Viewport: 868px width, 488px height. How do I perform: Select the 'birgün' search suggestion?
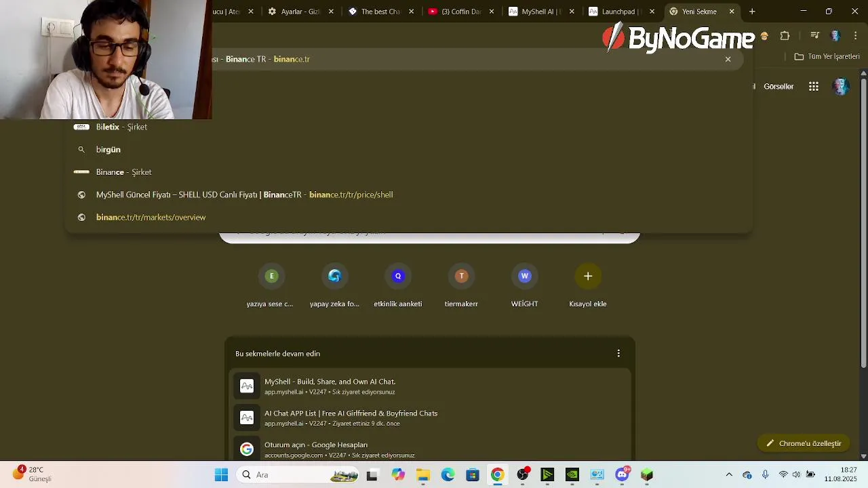coord(409,149)
